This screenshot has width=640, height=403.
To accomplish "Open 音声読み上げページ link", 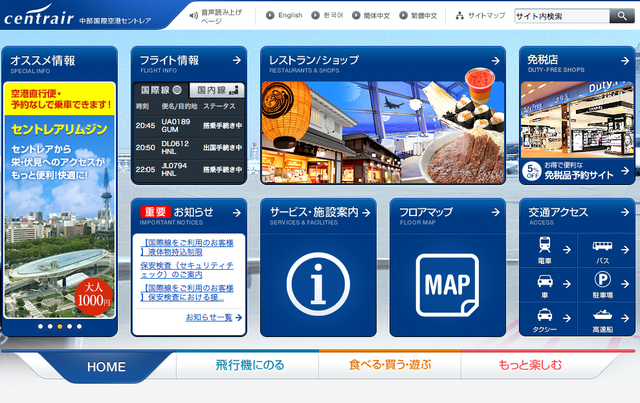I will (x=222, y=16).
